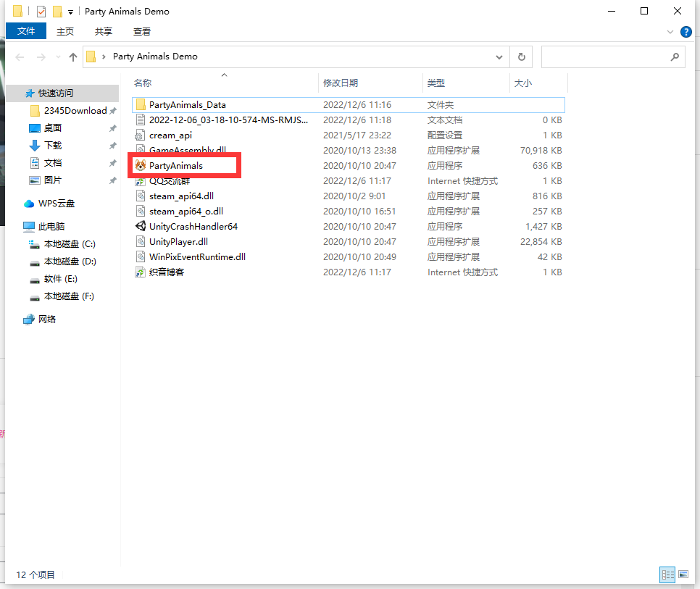Expand the ribbon chevron near the help button

click(x=670, y=31)
